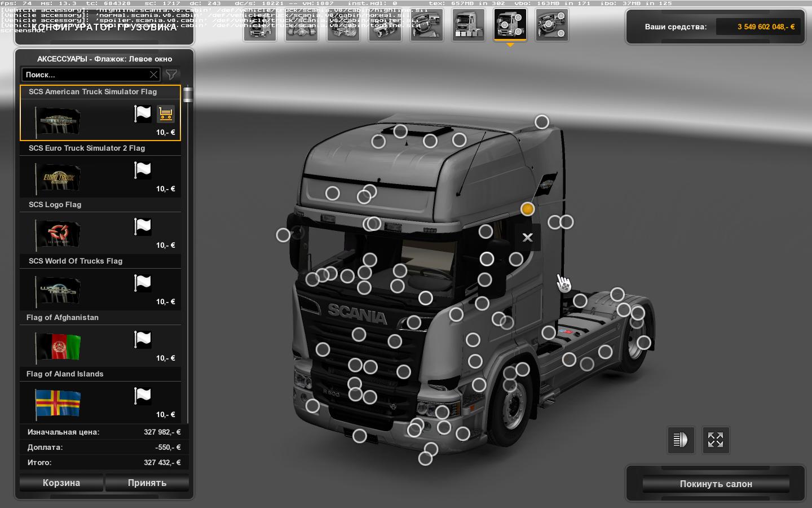The image size is (812, 508).
Task: Open the truck paint job category icon
Action: (x=468, y=25)
